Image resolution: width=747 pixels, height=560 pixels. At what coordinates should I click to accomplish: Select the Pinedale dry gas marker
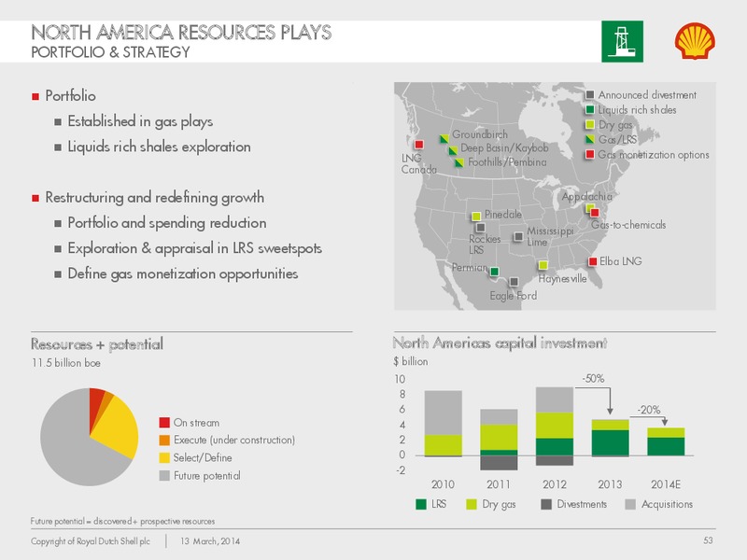(x=476, y=217)
